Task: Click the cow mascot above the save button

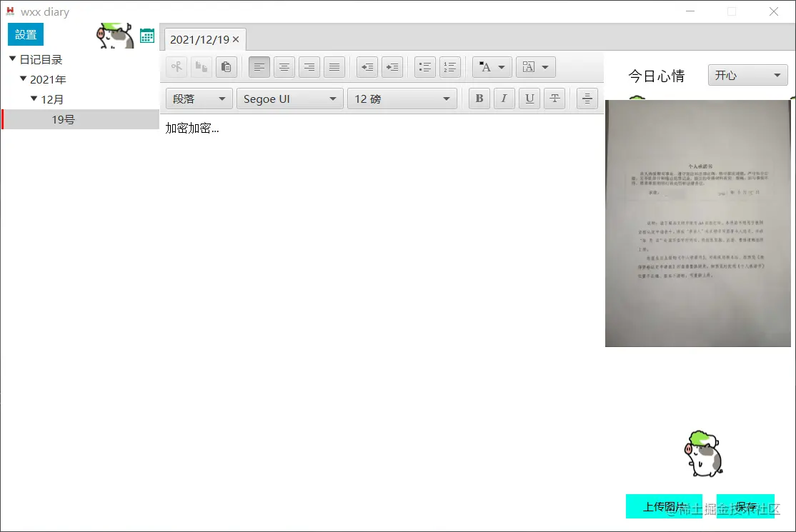Action: (x=704, y=454)
